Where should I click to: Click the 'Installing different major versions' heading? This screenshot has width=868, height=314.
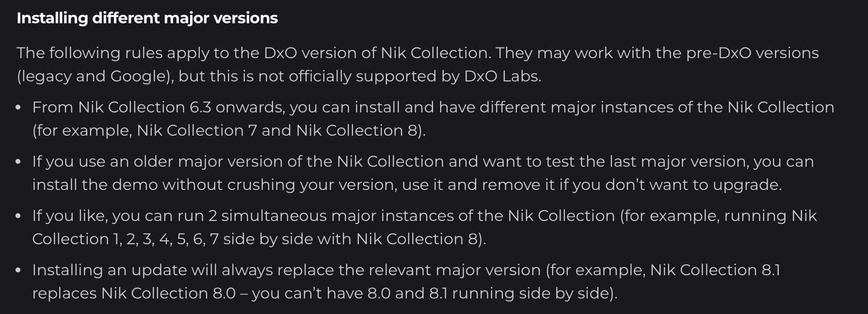[x=147, y=18]
